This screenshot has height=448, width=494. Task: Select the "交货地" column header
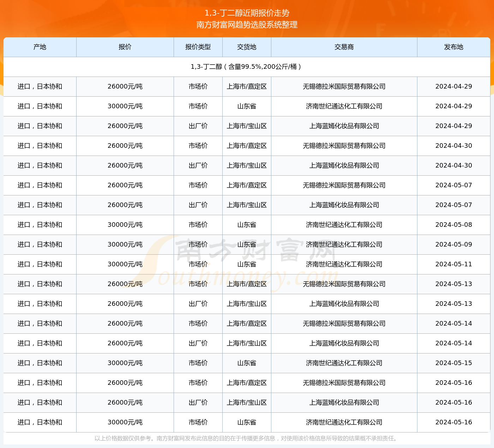coord(247,47)
